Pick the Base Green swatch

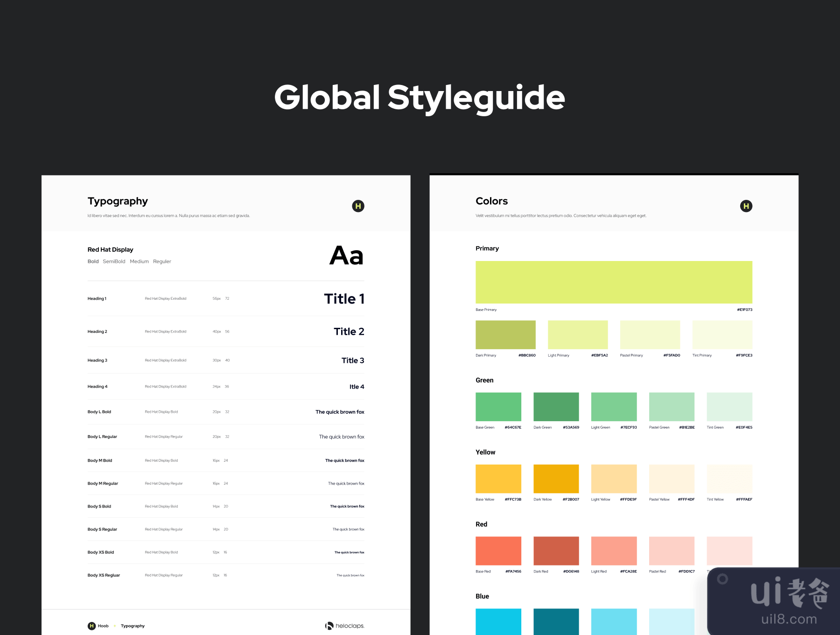coord(498,407)
